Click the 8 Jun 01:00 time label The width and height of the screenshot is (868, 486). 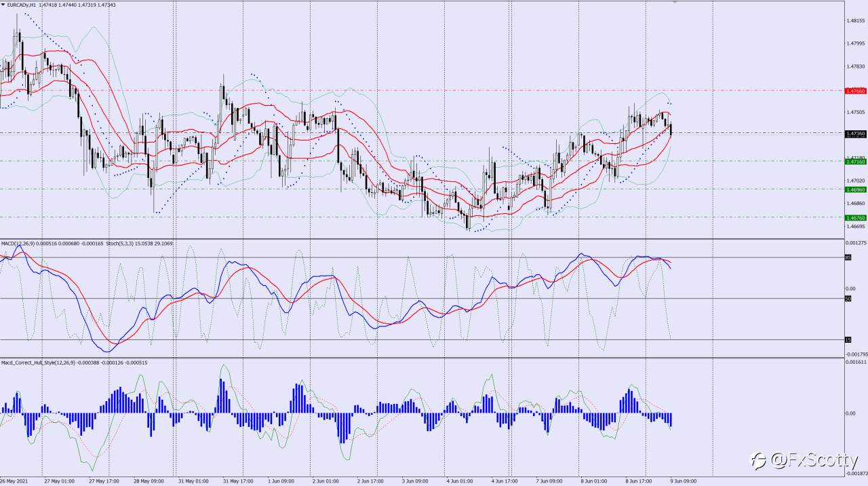(595, 481)
